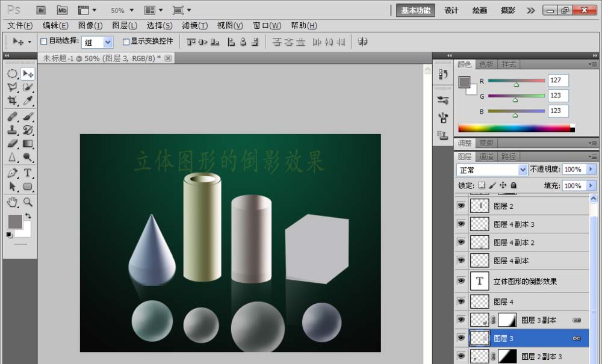Select the Healing Brush tool
This screenshot has width=602, height=364.
(12, 116)
